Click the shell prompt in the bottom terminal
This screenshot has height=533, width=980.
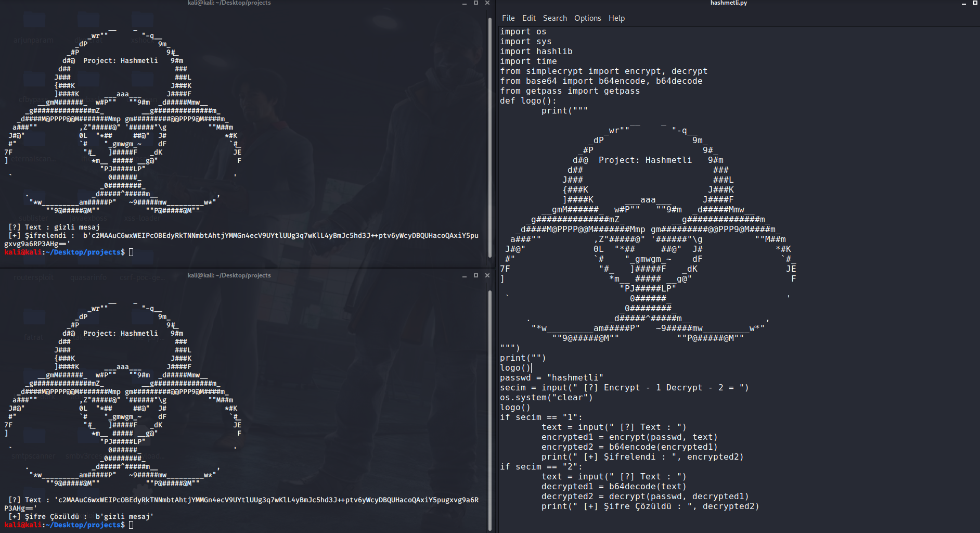pyautogui.click(x=65, y=525)
